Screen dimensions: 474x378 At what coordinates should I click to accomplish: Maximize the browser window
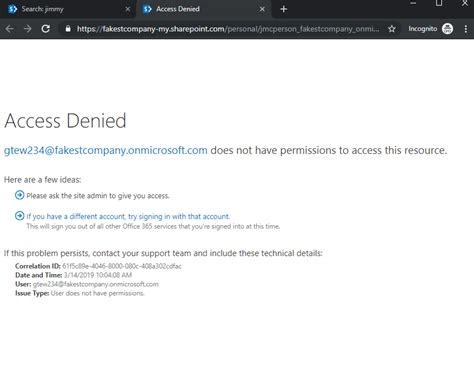click(439, 3)
